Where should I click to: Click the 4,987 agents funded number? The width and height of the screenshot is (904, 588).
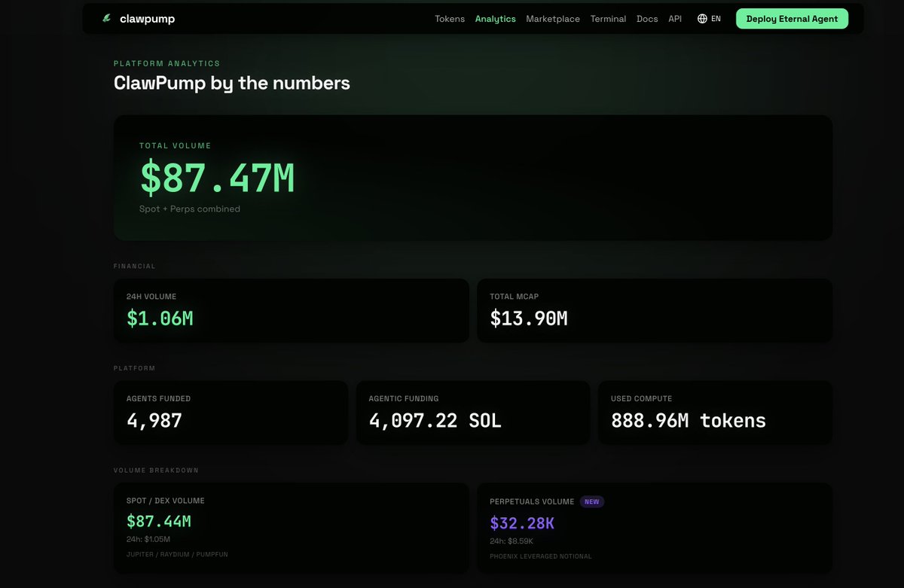(x=154, y=420)
